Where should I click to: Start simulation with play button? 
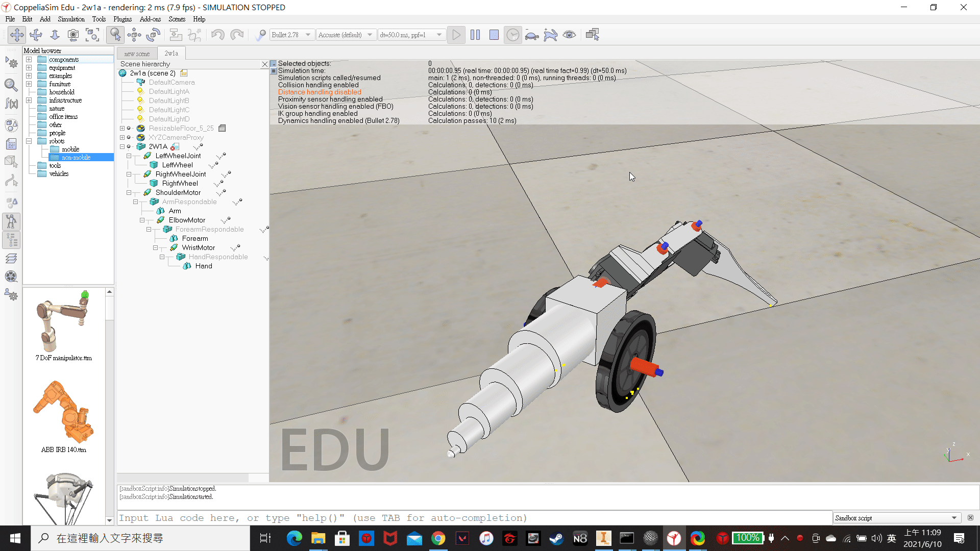click(x=456, y=35)
